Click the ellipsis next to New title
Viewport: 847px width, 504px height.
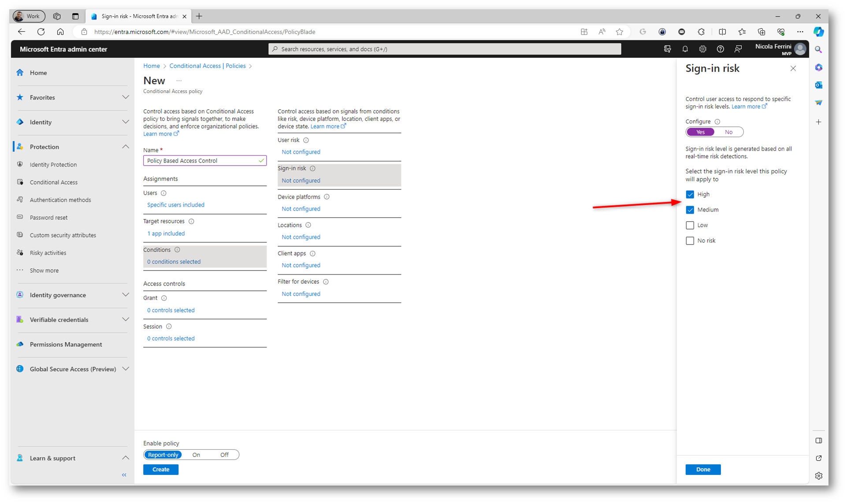pos(179,81)
